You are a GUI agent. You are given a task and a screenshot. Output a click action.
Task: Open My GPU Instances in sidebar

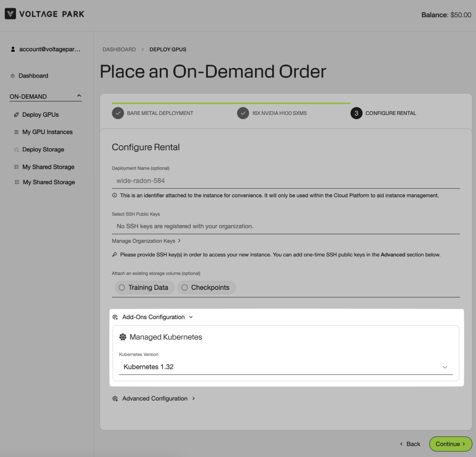coord(47,132)
